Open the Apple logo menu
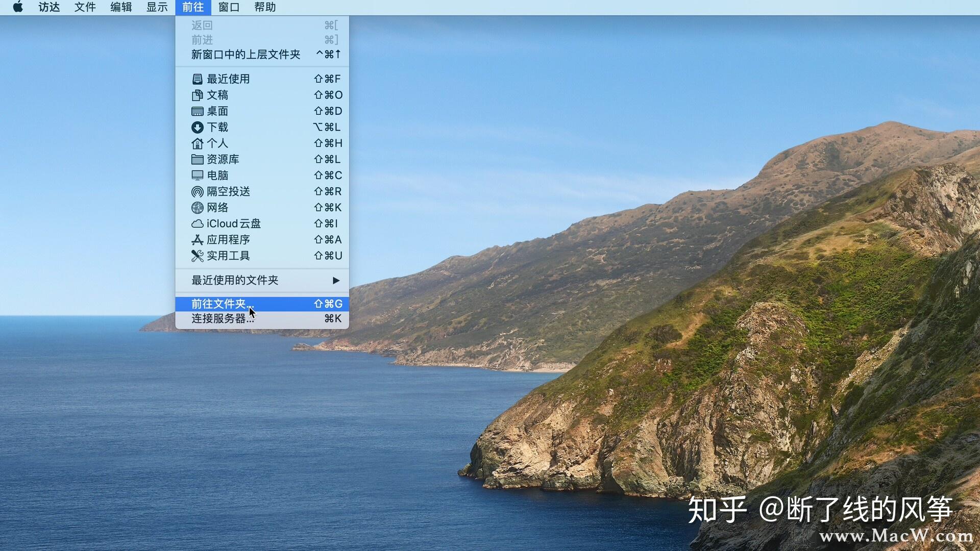 (18, 7)
